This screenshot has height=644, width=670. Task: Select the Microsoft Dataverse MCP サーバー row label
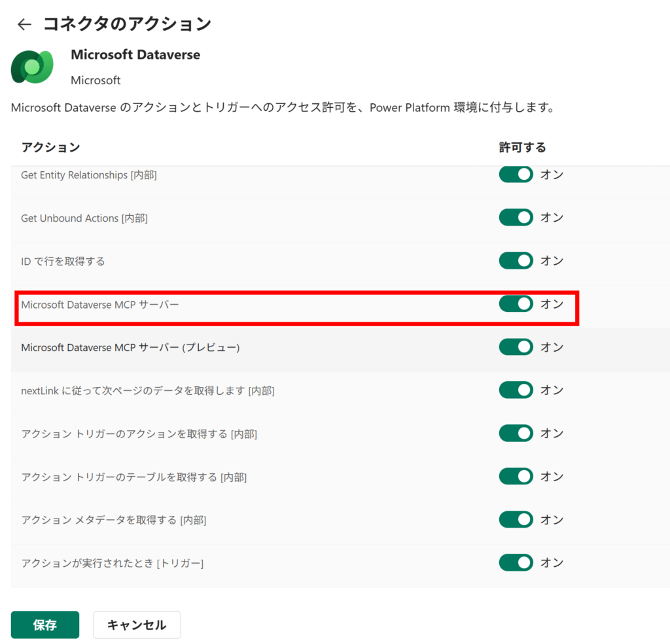[99, 305]
